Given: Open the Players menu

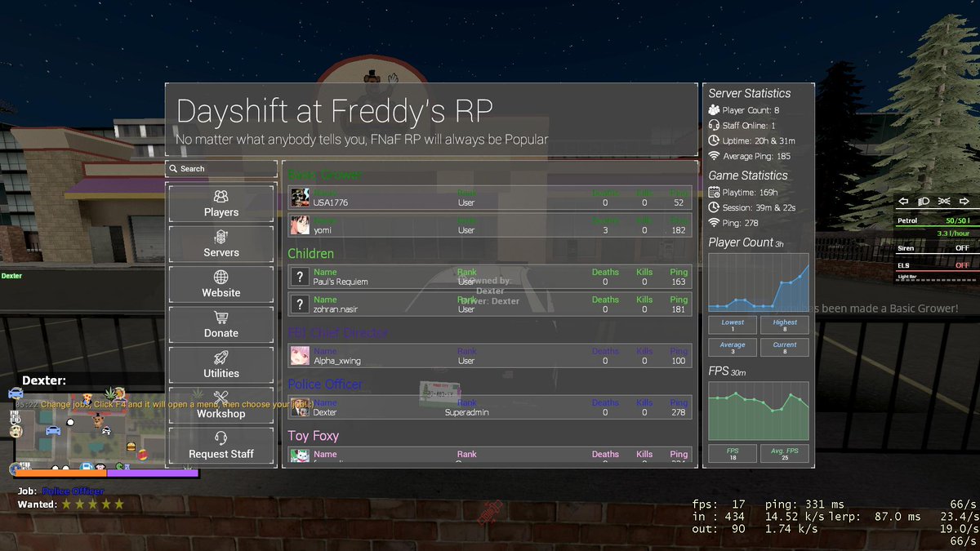Looking at the screenshot, I should [221, 204].
